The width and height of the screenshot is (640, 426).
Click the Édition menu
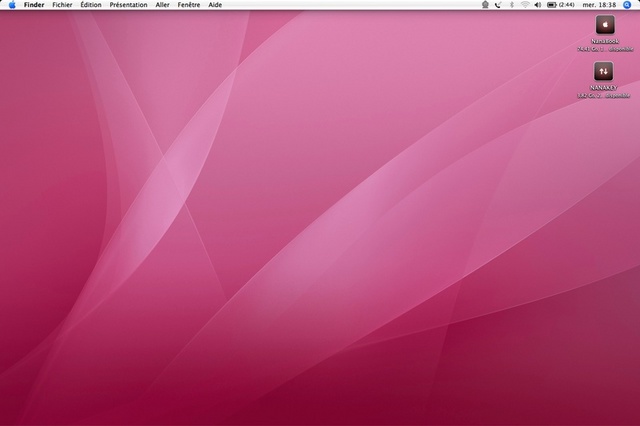click(x=91, y=5)
